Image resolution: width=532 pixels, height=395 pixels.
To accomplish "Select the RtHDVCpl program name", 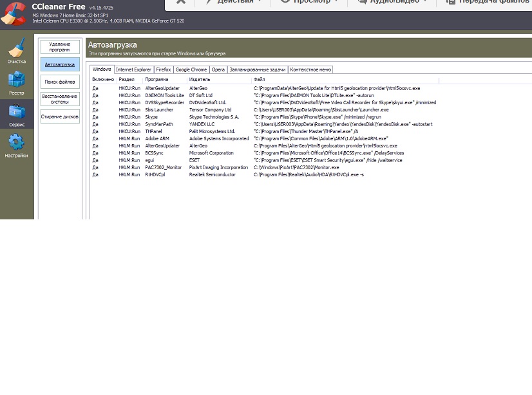I will tap(155, 174).
